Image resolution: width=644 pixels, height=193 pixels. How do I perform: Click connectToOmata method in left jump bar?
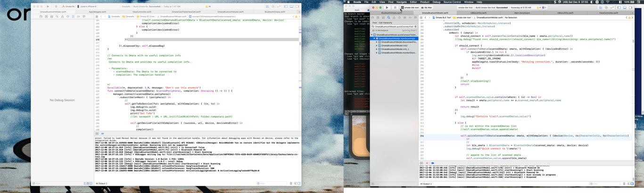click(x=213, y=17)
